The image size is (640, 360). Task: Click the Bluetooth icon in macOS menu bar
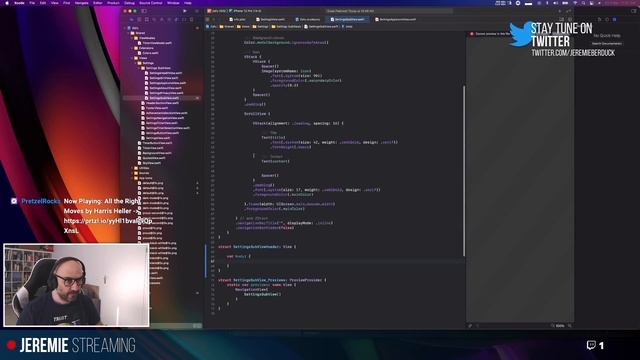pos(547,3)
